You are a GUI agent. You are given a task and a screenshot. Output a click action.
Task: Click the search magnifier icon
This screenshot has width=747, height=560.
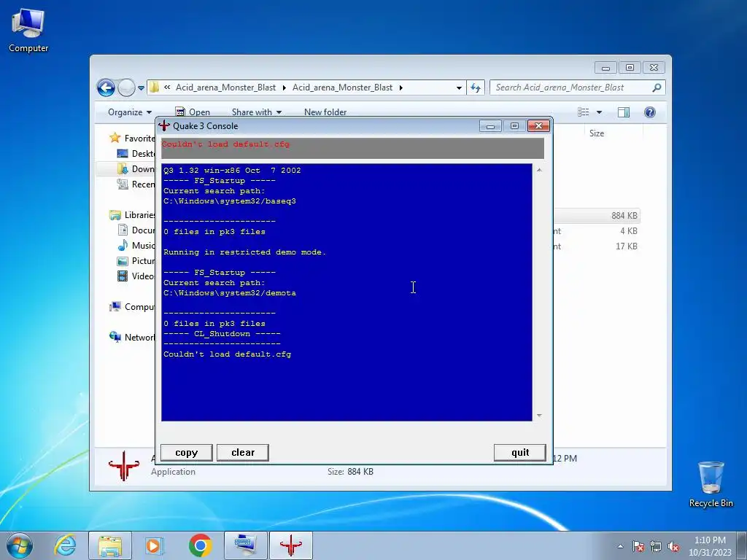tap(657, 87)
